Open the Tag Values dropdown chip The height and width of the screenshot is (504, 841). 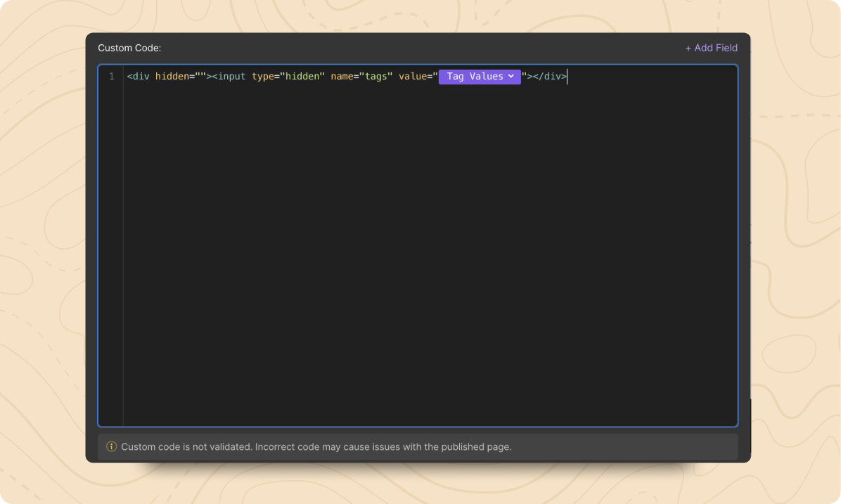(480, 76)
